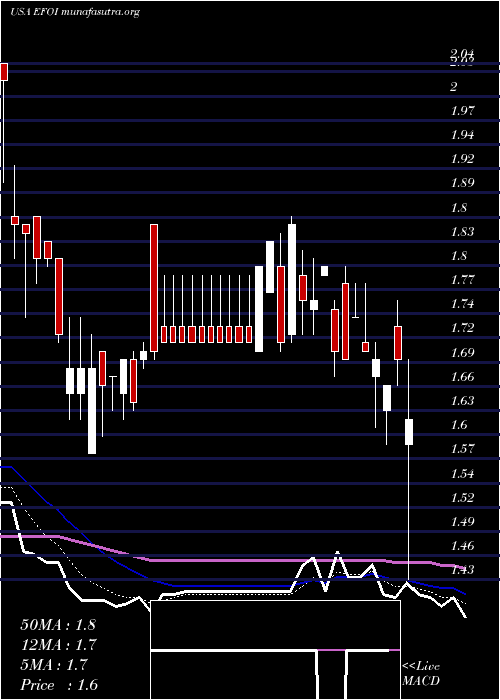Click the 1.43 price axis label
This screenshot has height=700, width=500.
[x=462, y=570]
